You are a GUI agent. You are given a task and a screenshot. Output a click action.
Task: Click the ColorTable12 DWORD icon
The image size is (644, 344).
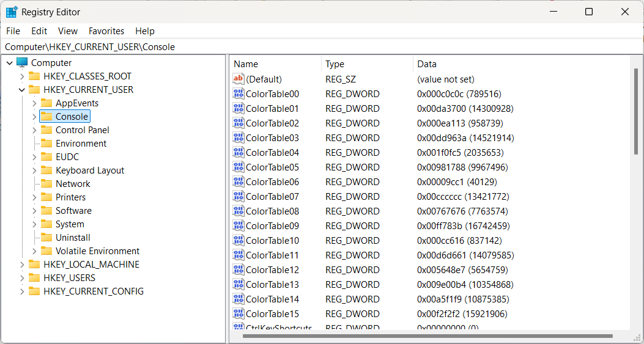pyautogui.click(x=239, y=269)
